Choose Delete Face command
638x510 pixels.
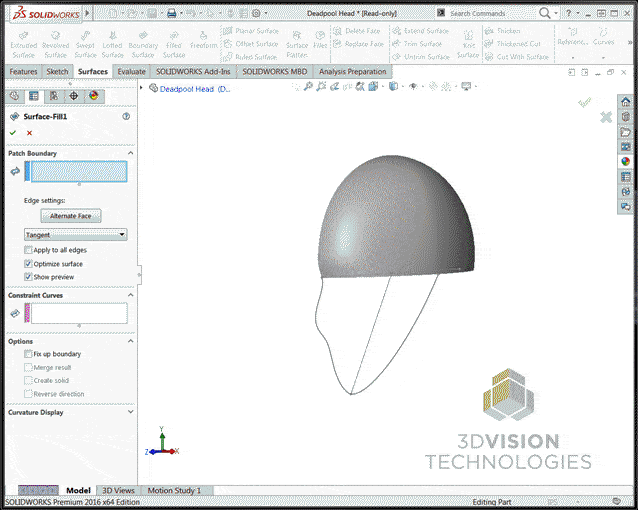tap(357, 31)
